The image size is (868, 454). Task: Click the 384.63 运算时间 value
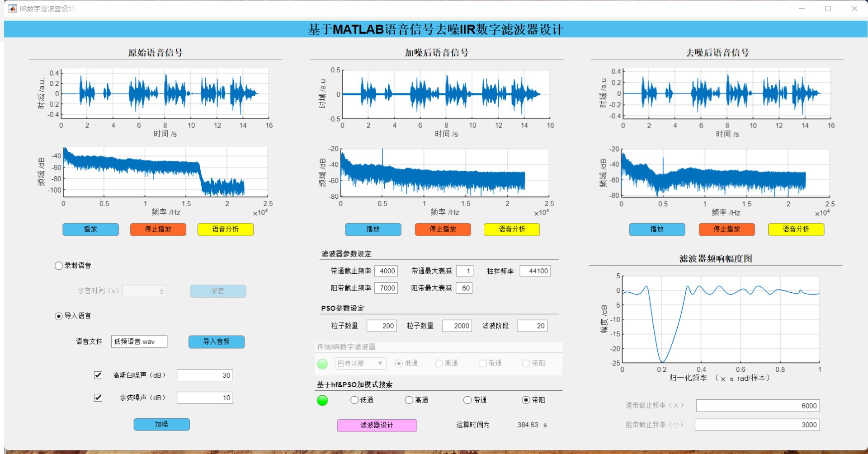(528, 425)
